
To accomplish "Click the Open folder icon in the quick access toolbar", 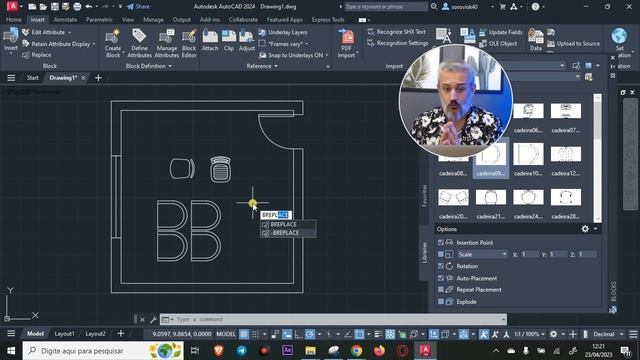I will pyautogui.click(x=43, y=7).
